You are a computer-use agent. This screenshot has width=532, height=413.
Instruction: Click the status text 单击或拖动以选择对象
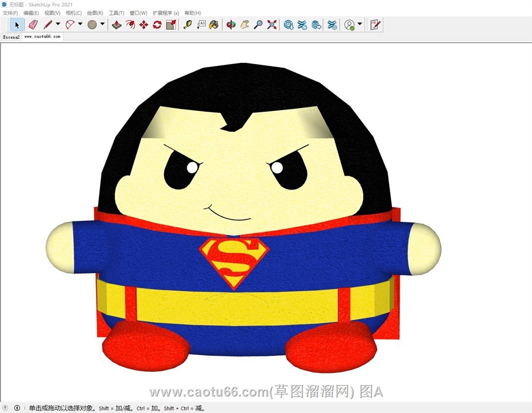pos(61,408)
